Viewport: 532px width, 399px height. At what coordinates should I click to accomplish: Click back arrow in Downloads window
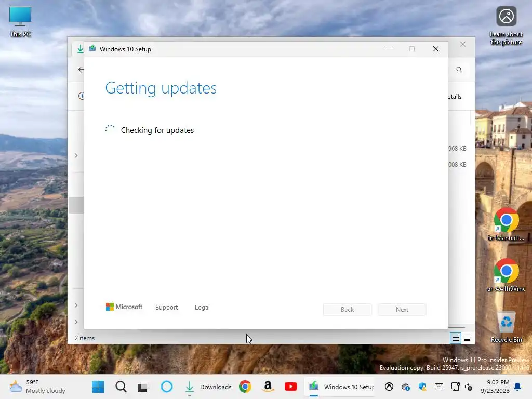pos(81,70)
